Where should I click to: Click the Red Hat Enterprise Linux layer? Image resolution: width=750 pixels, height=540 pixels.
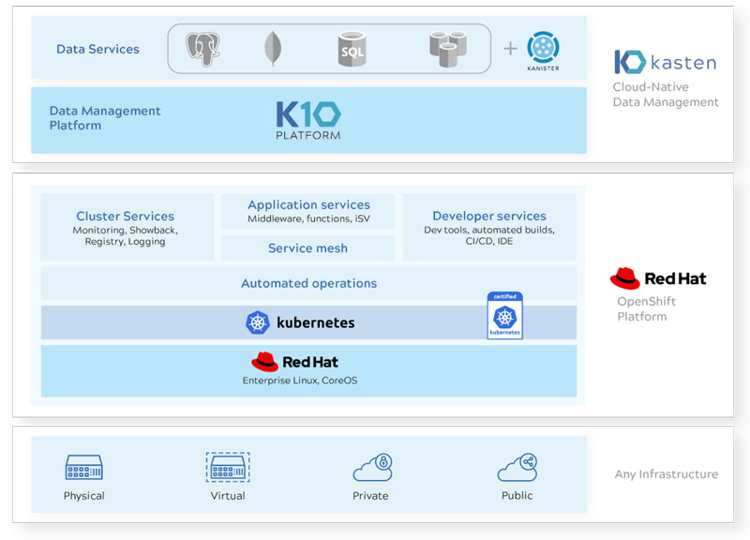coord(308,370)
